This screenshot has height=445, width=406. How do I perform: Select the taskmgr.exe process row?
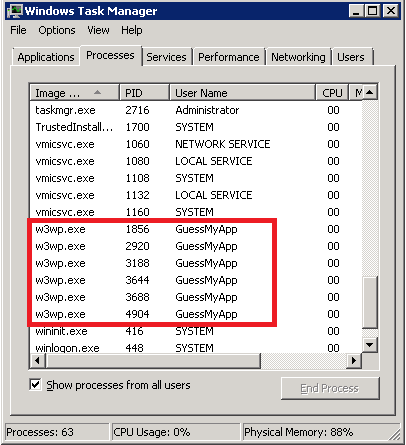point(195,110)
